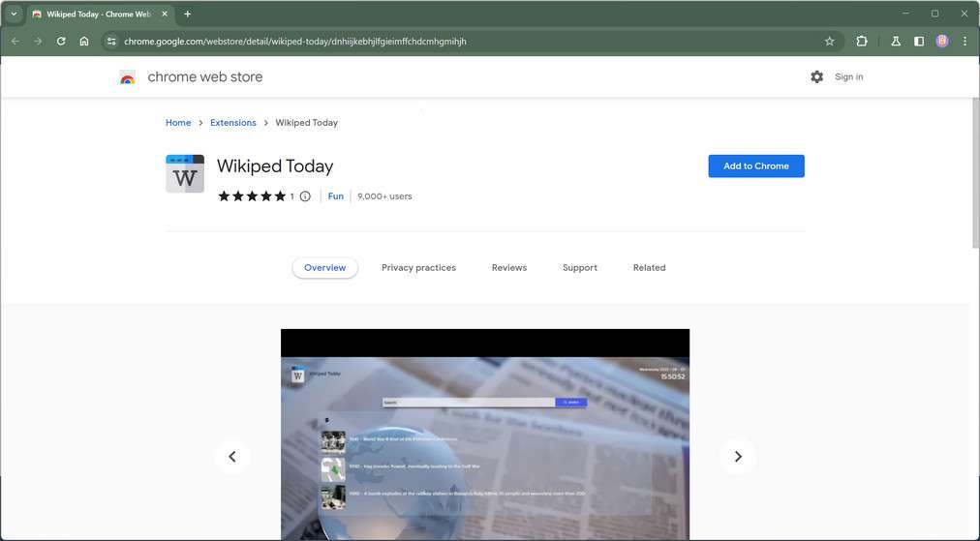The image size is (980, 541).
Task: Open Chrome Labs flask icon
Action: pyautogui.click(x=896, y=42)
